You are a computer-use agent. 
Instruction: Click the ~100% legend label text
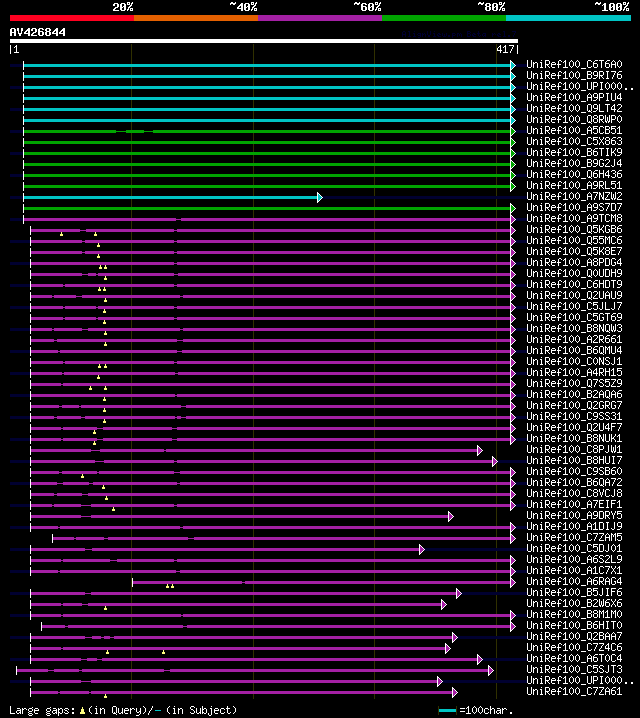coord(612,7)
